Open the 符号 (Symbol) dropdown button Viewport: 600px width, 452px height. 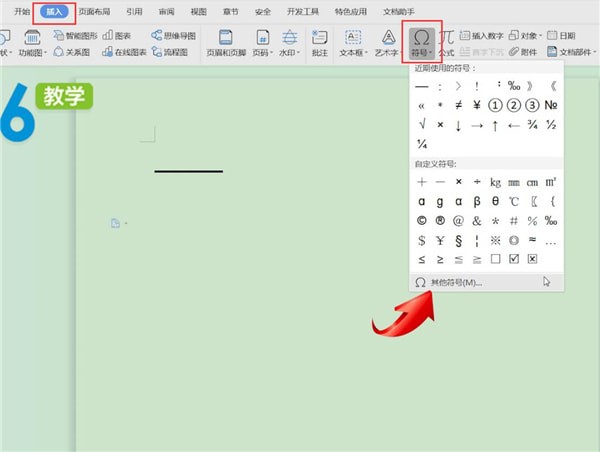click(422, 41)
